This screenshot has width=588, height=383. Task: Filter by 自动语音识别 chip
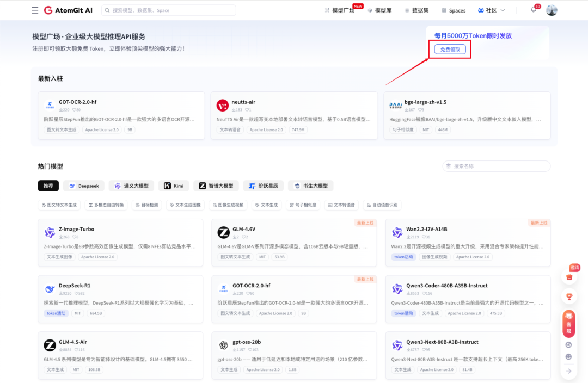tap(382, 205)
